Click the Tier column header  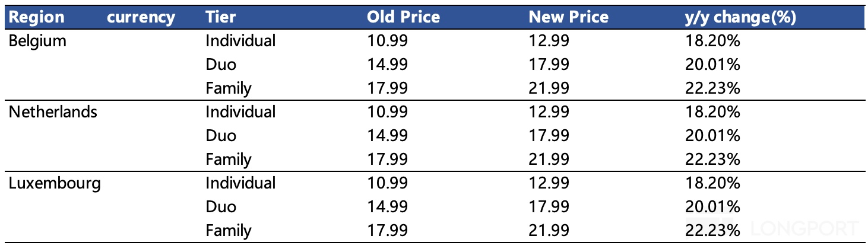[221, 17]
